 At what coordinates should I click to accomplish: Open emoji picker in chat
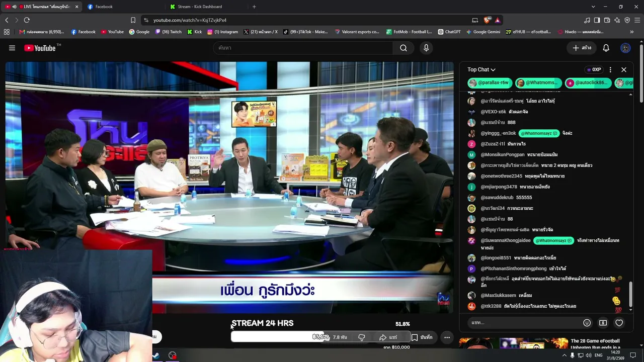click(x=587, y=323)
